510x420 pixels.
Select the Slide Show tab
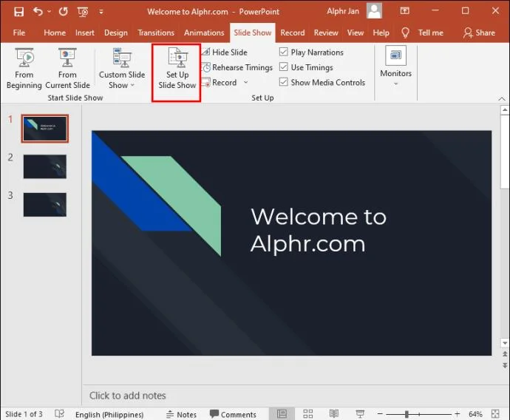point(252,33)
